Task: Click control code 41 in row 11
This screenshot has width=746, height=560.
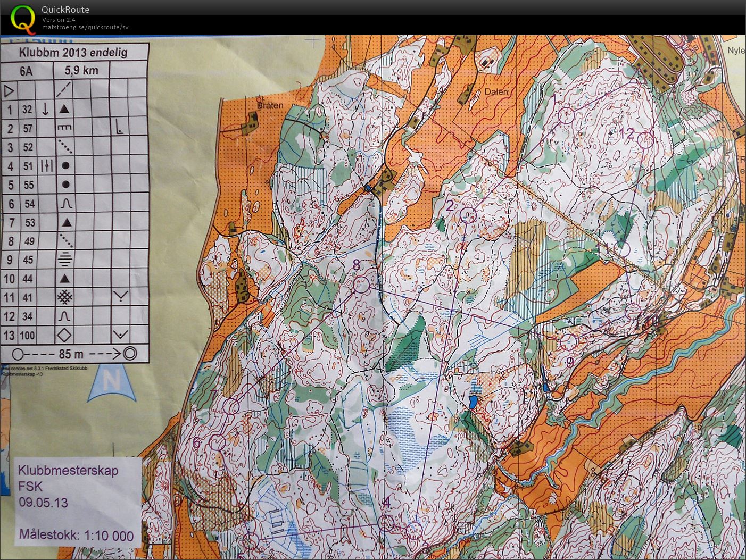Action: coord(27,298)
